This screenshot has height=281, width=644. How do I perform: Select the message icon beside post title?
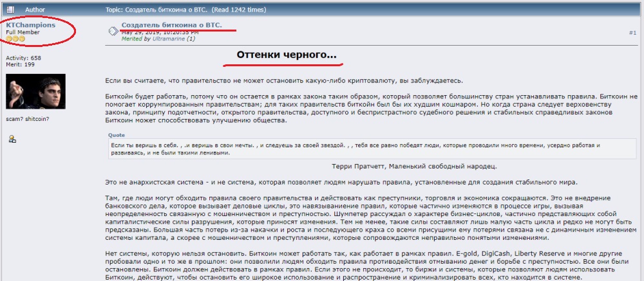pyautogui.click(x=113, y=31)
